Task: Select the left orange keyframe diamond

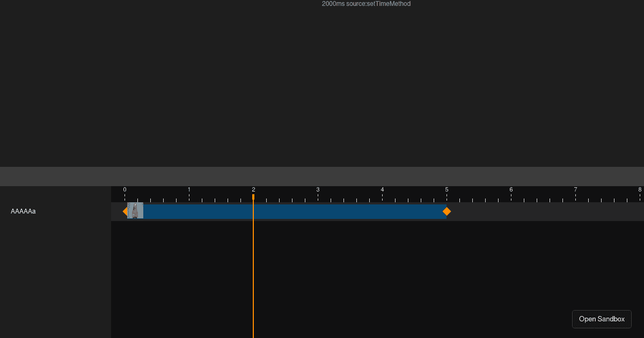Action: click(125, 211)
